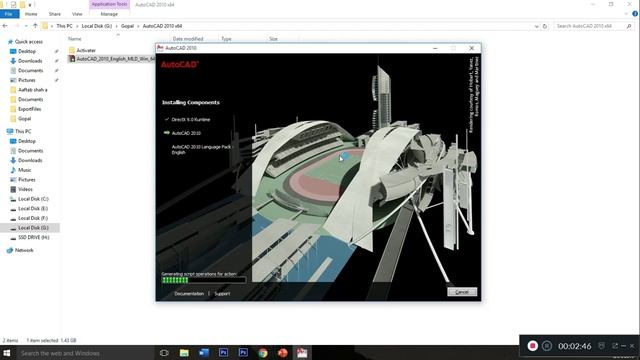Pause the screen recording

click(547, 346)
